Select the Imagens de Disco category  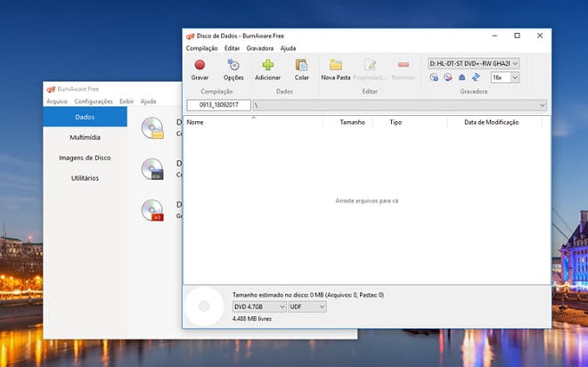pyautogui.click(x=85, y=158)
